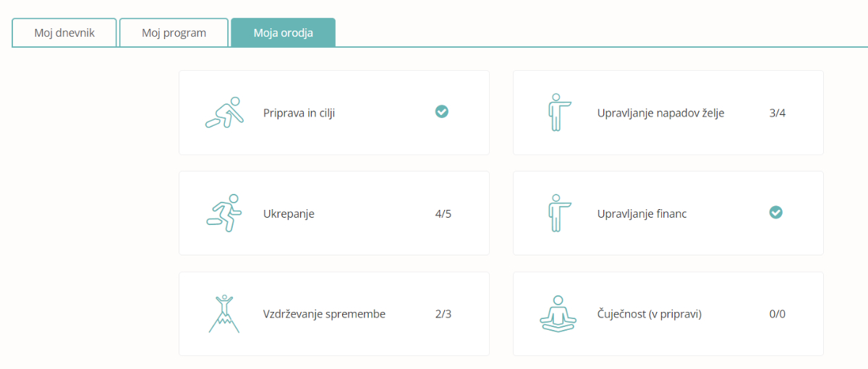This screenshot has height=369, width=868.
Task: Open the Vzdrževanje spremembe tool
Action: pos(334,313)
